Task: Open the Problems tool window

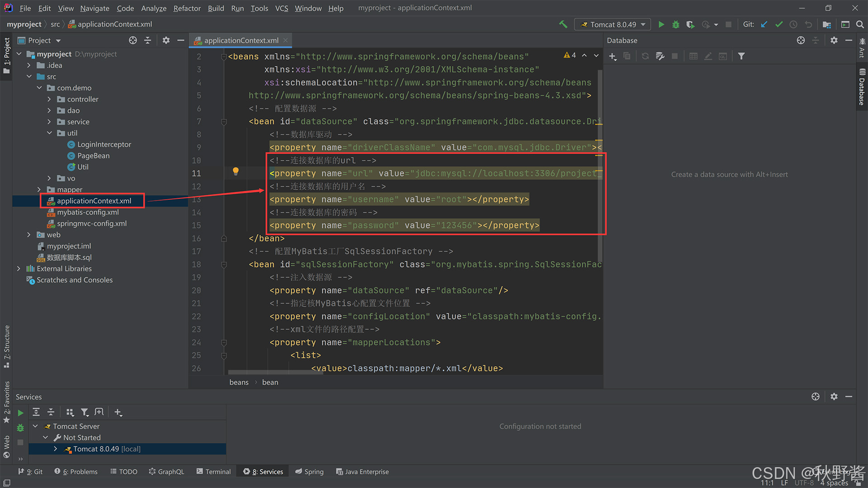Action: tap(76, 471)
